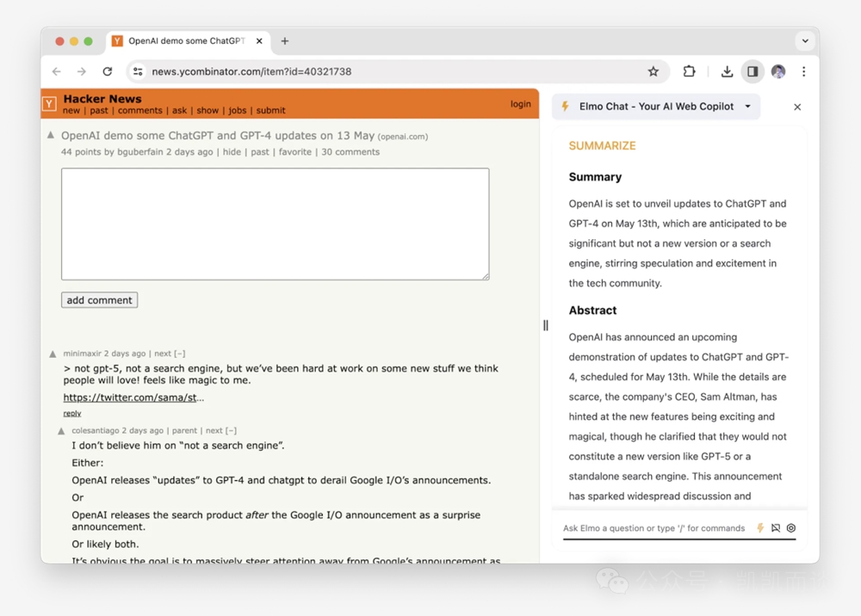Image resolution: width=861 pixels, height=616 pixels.
Task: Upvote the OpenAI demo story
Action: pyautogui.click(x=51, y=135)
